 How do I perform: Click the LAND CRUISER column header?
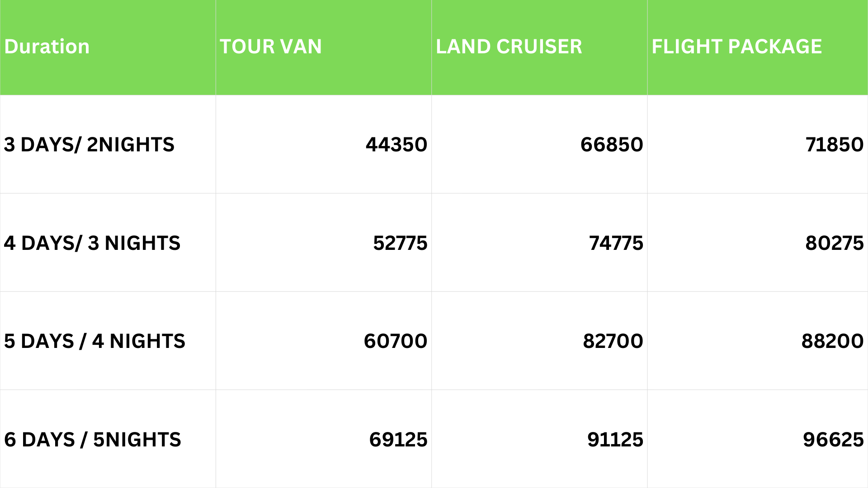pos(509,47)
